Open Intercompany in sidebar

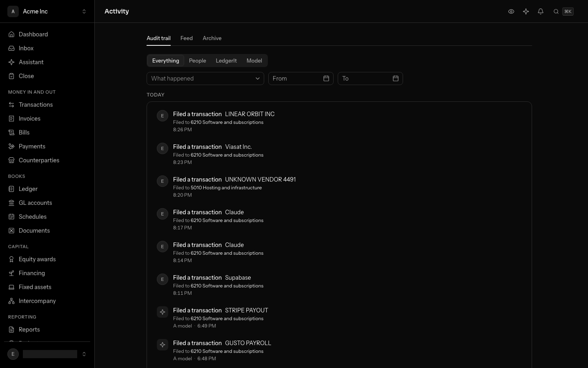coord(47,301)
